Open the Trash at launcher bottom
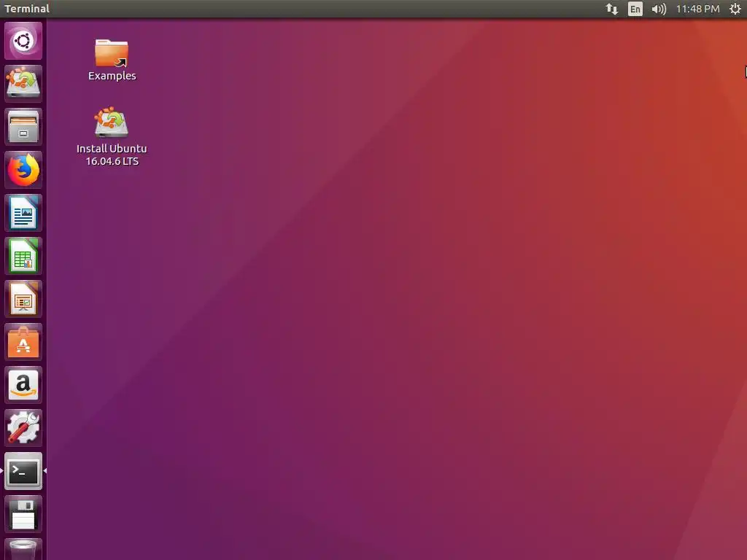This screenshot has height=560, width=747. click(23, 550)
